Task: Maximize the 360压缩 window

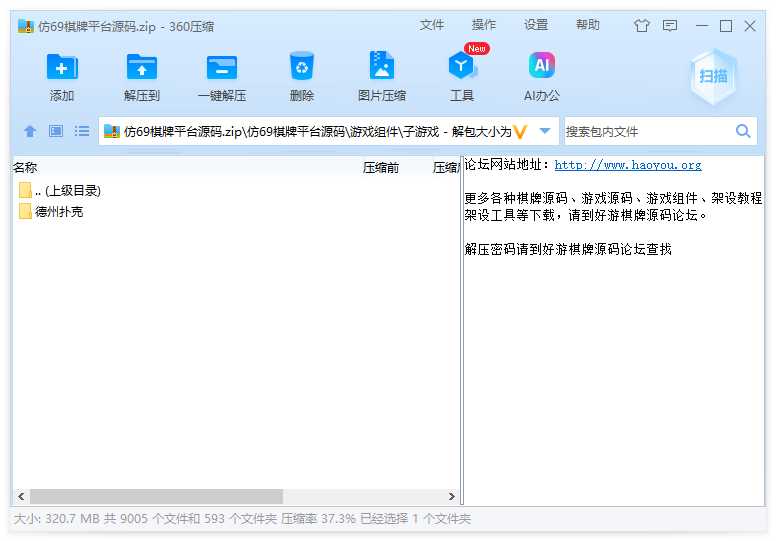Action: 726,26
